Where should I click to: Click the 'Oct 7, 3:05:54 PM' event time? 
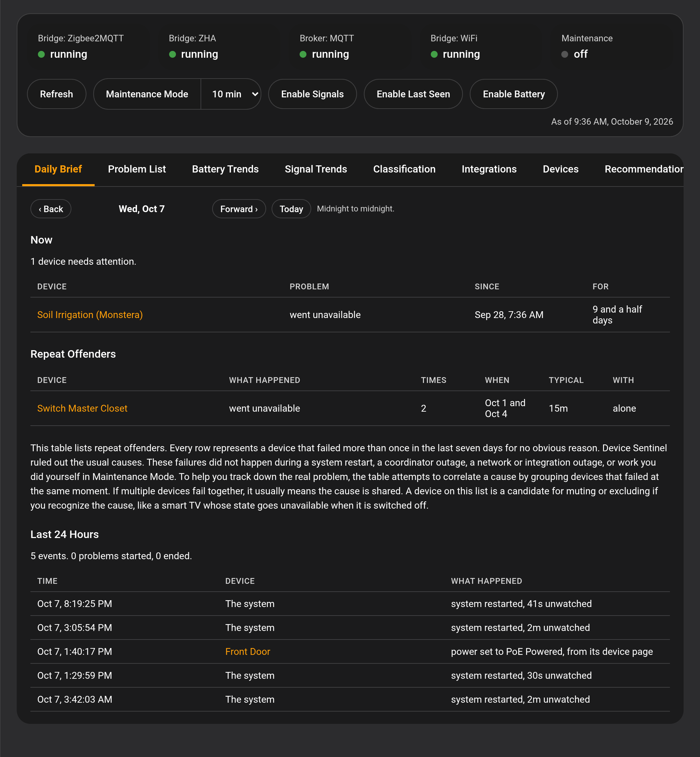click(74, 628)
